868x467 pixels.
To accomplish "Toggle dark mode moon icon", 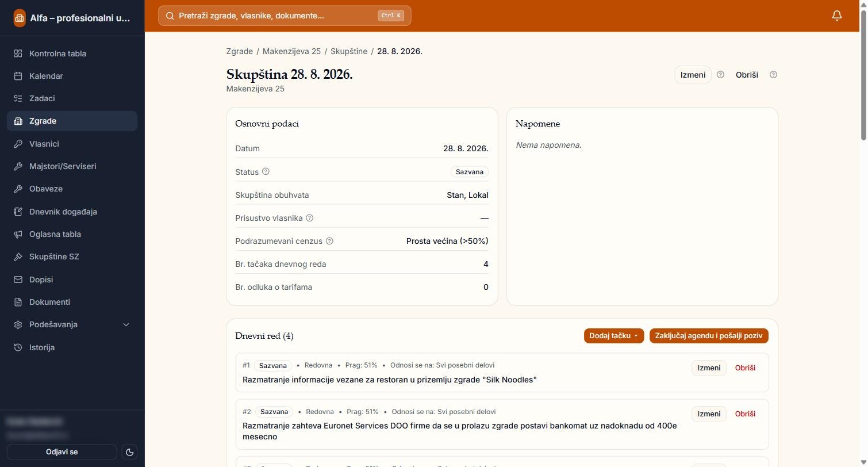I will pos(130,452).
